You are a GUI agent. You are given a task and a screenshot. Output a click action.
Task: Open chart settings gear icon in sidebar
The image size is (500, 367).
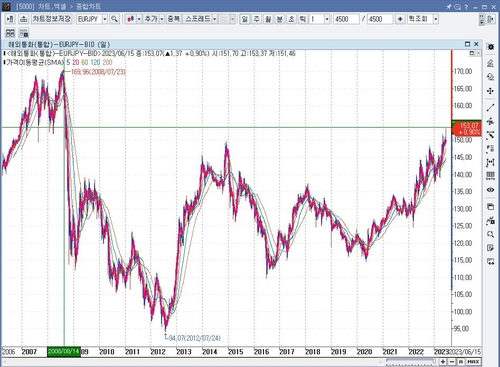pyautogui.click(x=490, y=47)
